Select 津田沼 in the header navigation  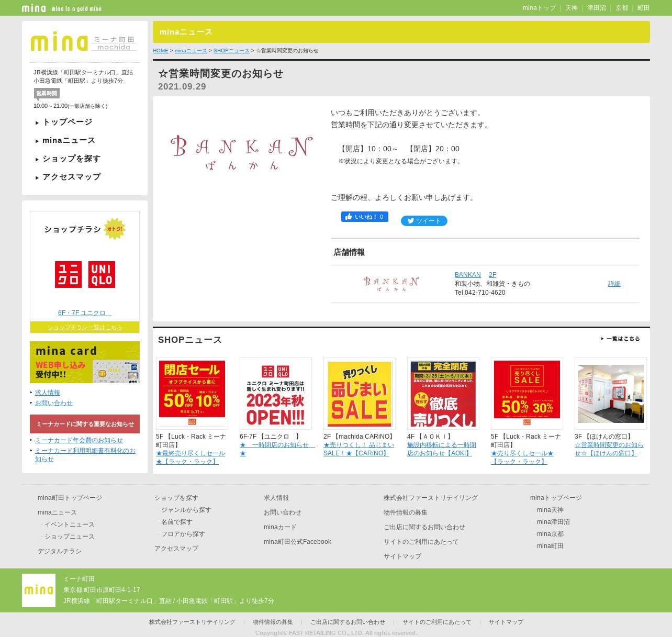[x=597, y=8]
